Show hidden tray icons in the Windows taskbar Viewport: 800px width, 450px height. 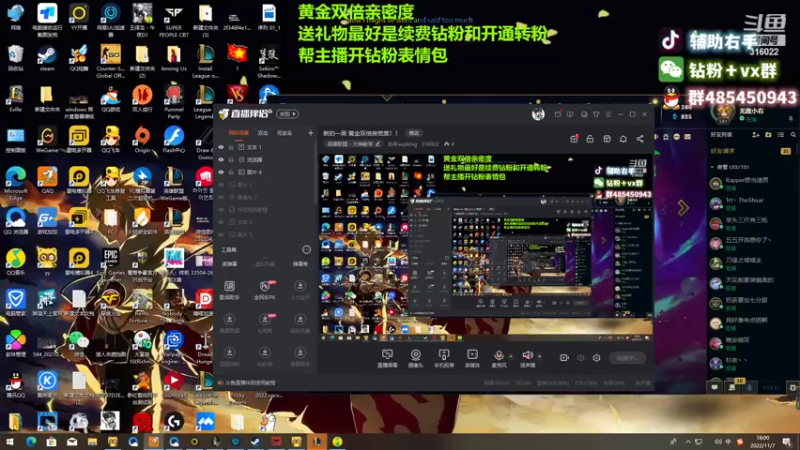point(688,442)
